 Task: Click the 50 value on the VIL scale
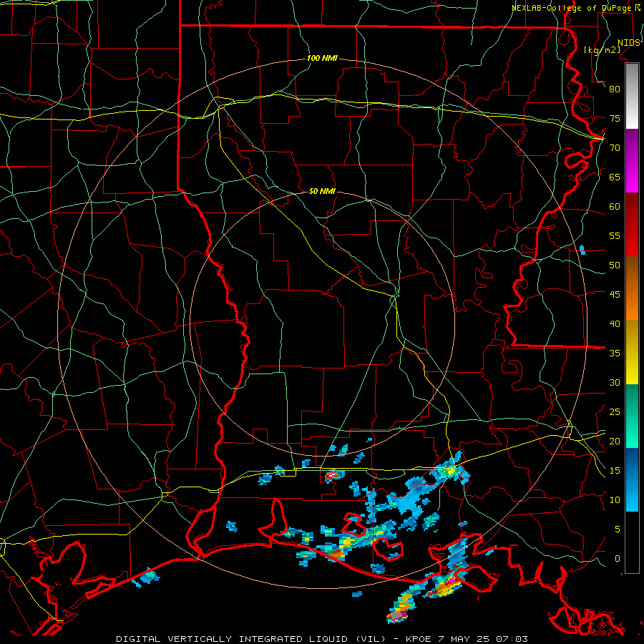coord(615,265)
